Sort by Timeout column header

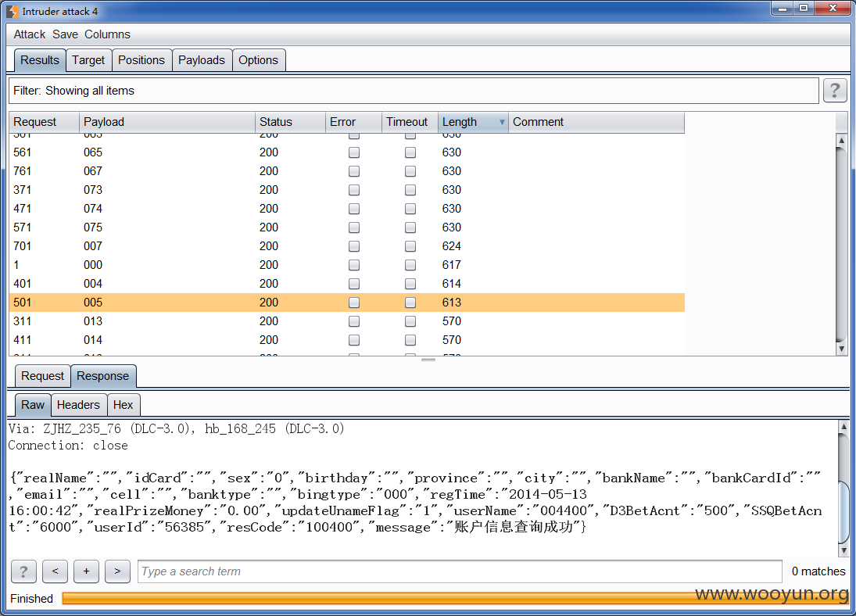click(x=410, y=122)
